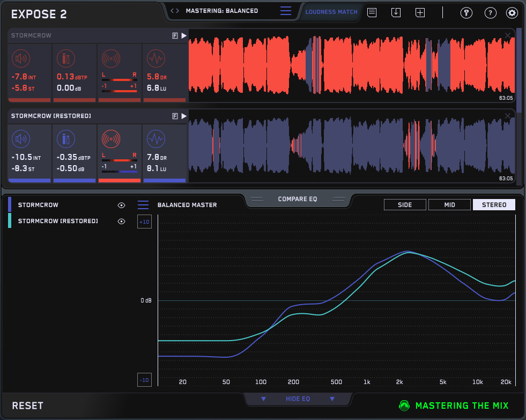Image resolution: width=526 pixels, height=420 pixels.
Task: Click Stormcrow -7.8 INT loudness value
Action: tap(24, 77)
